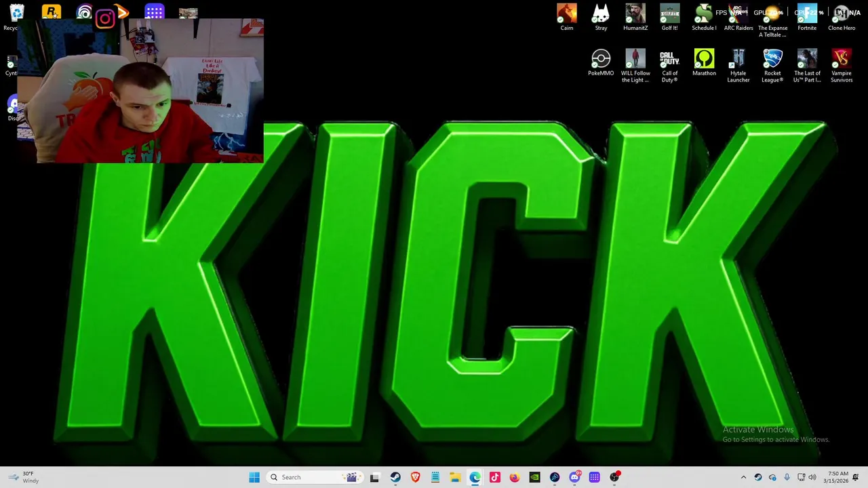
Task: Open the Windows Start menu
Action: pyautogui.click(x=254, y=477)
